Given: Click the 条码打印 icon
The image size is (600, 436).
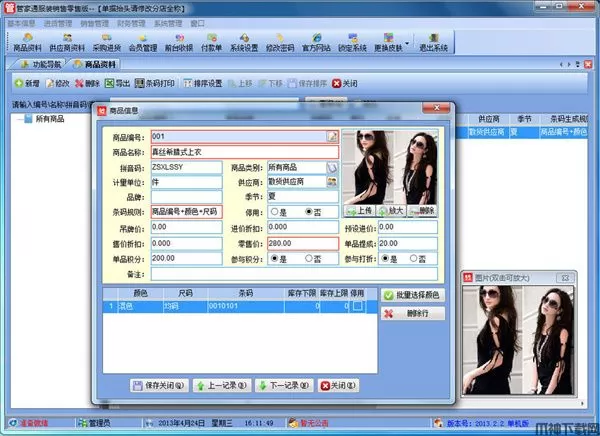Looking at the screenshot, I should pyautogui.click(x=153, y=83).
